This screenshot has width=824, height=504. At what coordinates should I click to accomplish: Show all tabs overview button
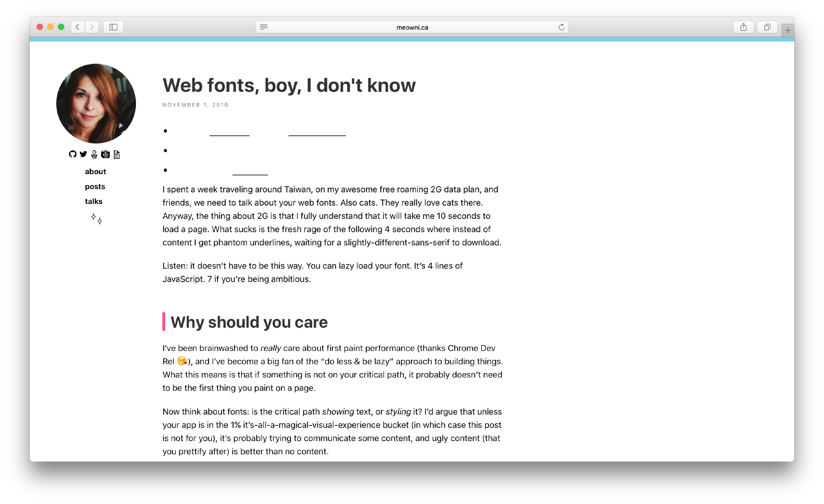[x=767, y=27]
